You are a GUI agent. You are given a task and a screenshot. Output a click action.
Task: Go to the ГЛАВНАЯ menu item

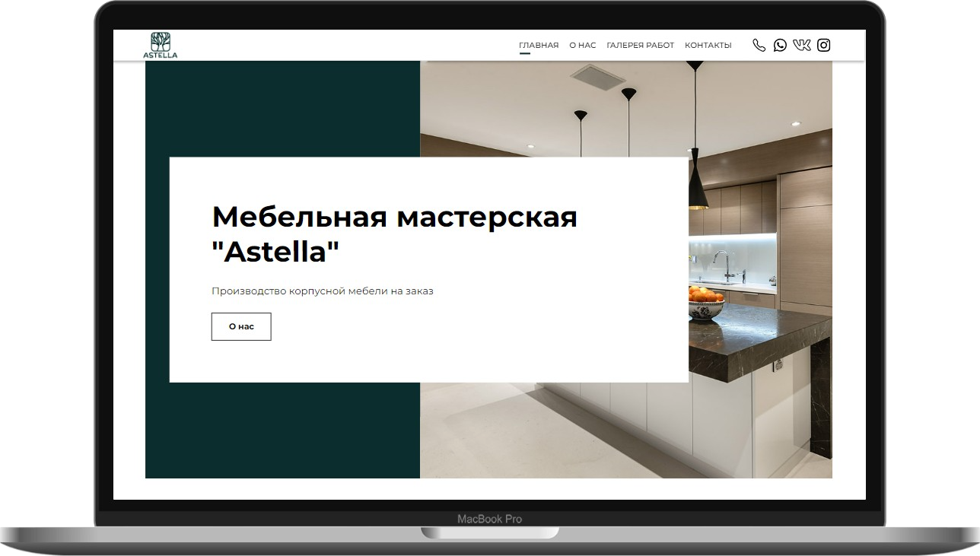(x=539, y=46)
